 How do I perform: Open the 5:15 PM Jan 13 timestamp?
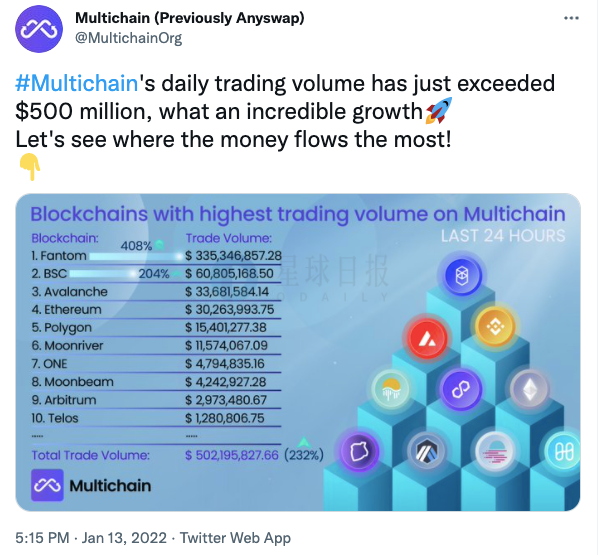91,538
